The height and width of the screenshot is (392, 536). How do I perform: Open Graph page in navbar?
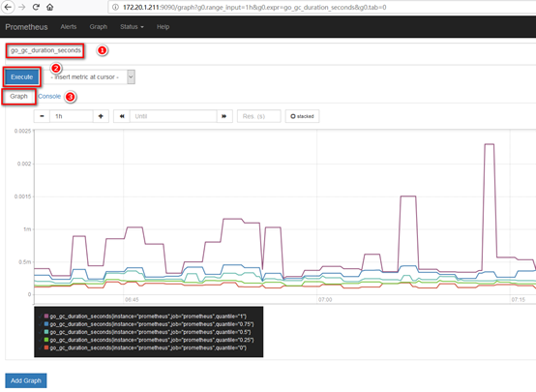pyautogui.click(x=99, y=27)
